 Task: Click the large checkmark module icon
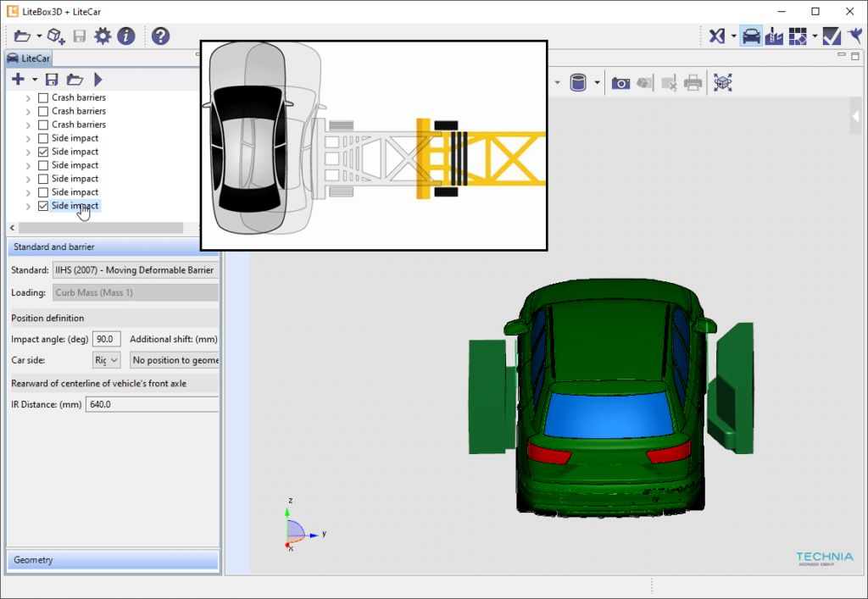[x=832, y=36]
